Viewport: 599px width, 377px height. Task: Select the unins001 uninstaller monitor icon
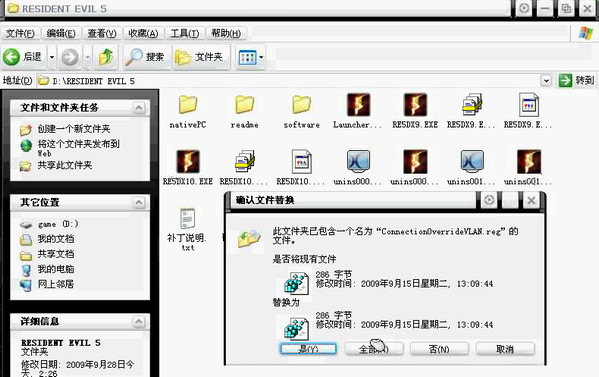[x=472, y=162]
